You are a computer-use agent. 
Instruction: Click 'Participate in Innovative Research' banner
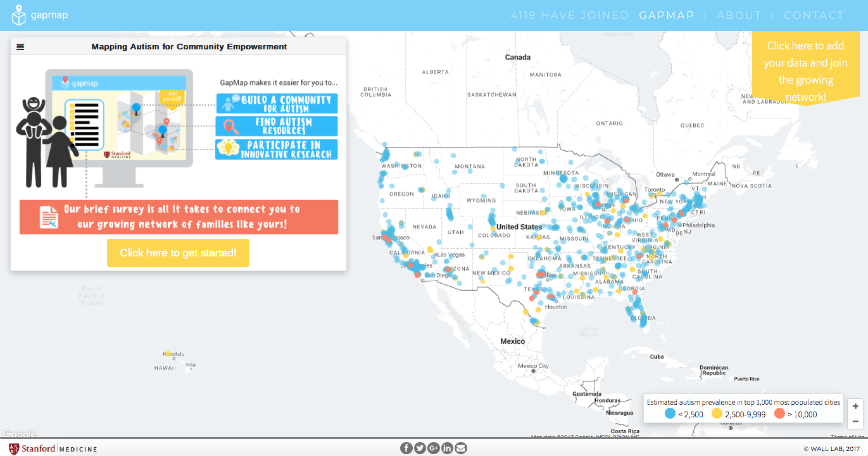(277, 150)
